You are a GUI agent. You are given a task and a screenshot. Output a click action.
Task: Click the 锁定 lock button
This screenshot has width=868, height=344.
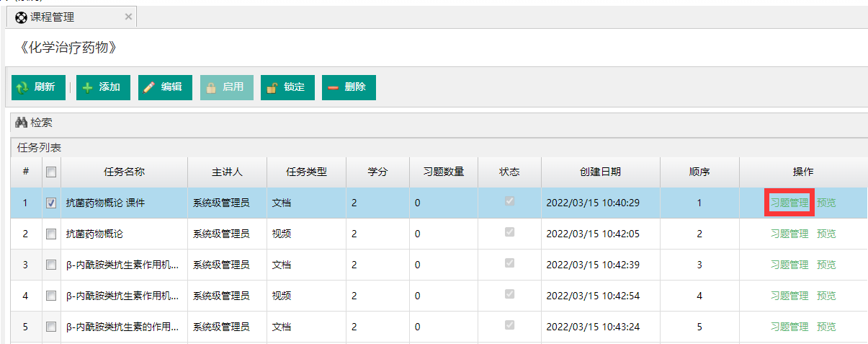point(287,87)
